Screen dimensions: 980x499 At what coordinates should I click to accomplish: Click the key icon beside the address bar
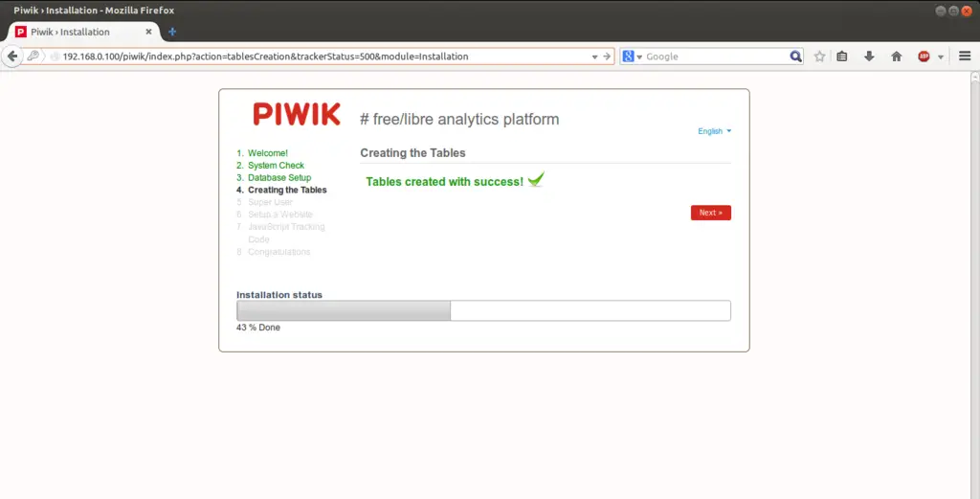click(x=33, y=56)
